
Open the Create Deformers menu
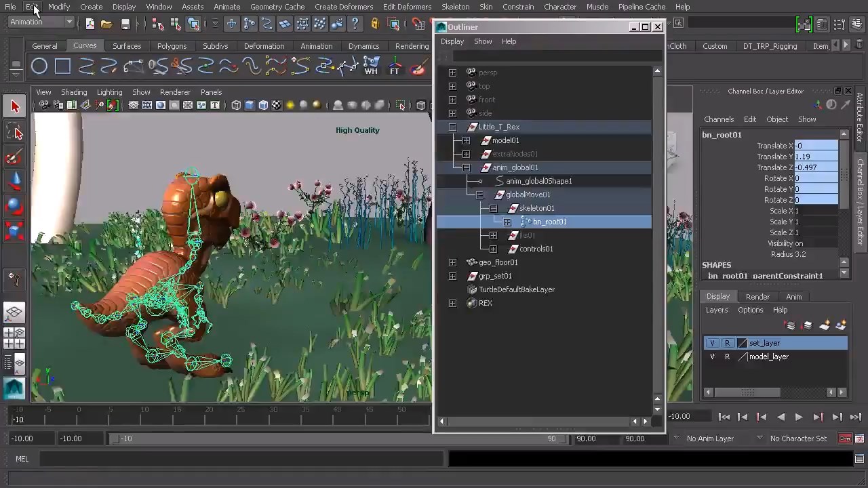coord(344,7)
